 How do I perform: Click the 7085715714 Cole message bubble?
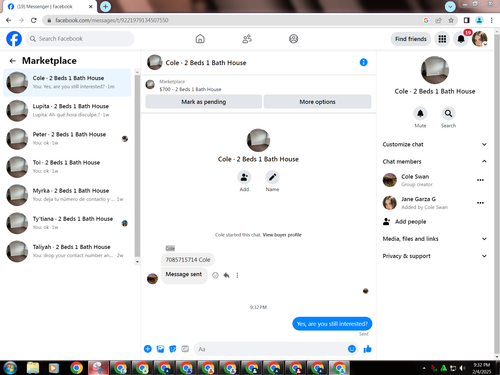coord(188,260)
